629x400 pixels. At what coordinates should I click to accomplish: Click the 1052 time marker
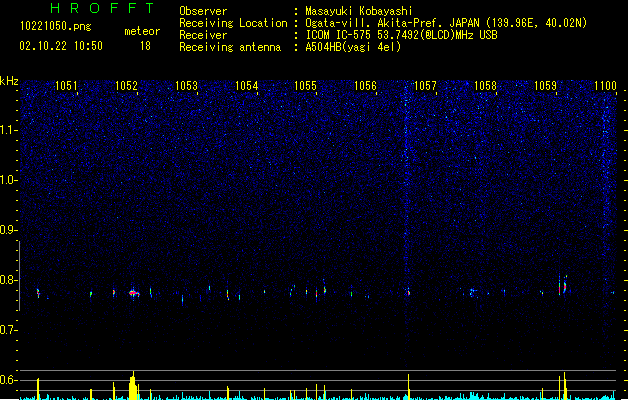[126, 85]
